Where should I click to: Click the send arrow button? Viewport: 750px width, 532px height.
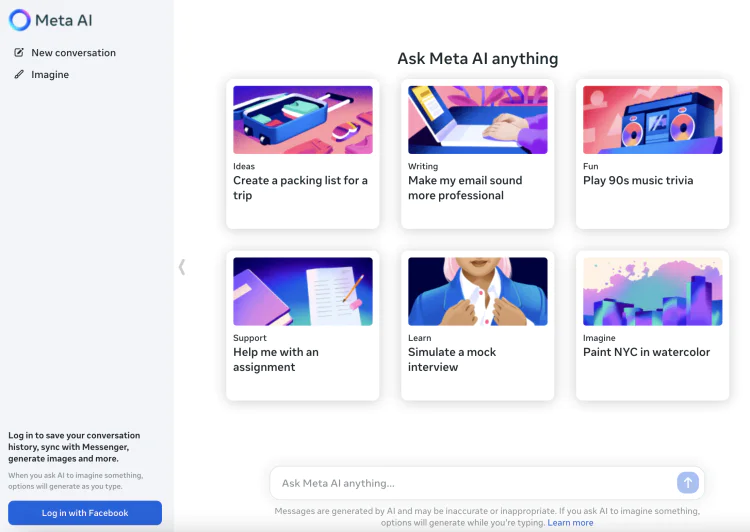687,483
